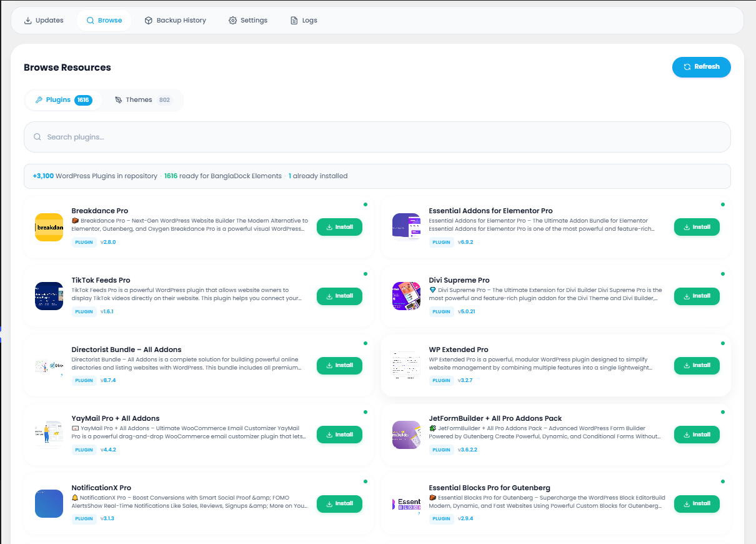Click version v1.6.1 text
Image resolution: width=756 pixels, height=544 pixels.
(x=107, y=311)
